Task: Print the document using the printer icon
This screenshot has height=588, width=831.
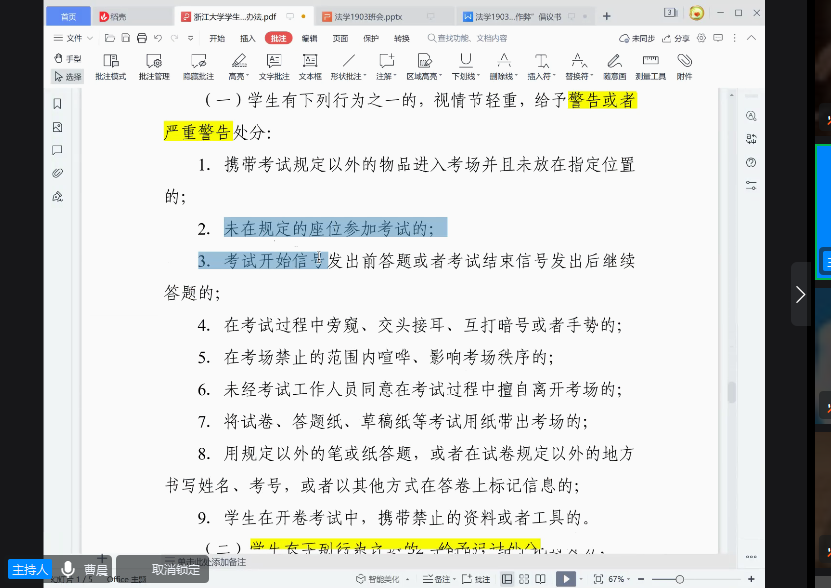Action: (x=142, y=38)
